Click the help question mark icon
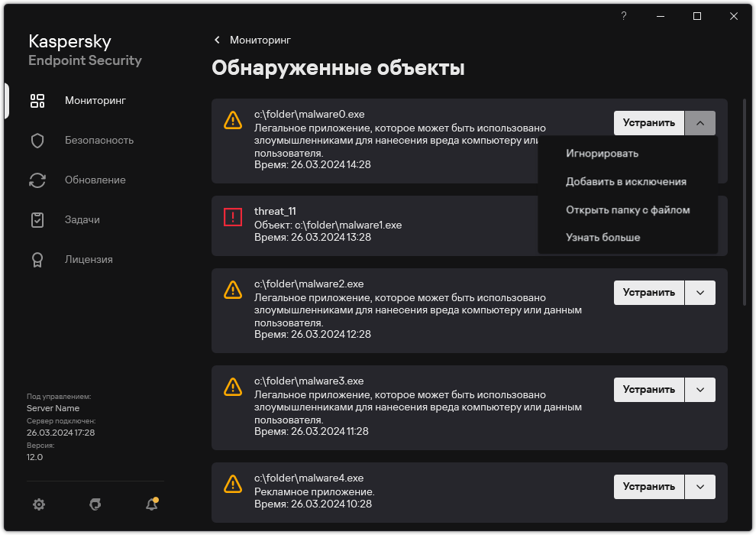 tap(623, 16)
